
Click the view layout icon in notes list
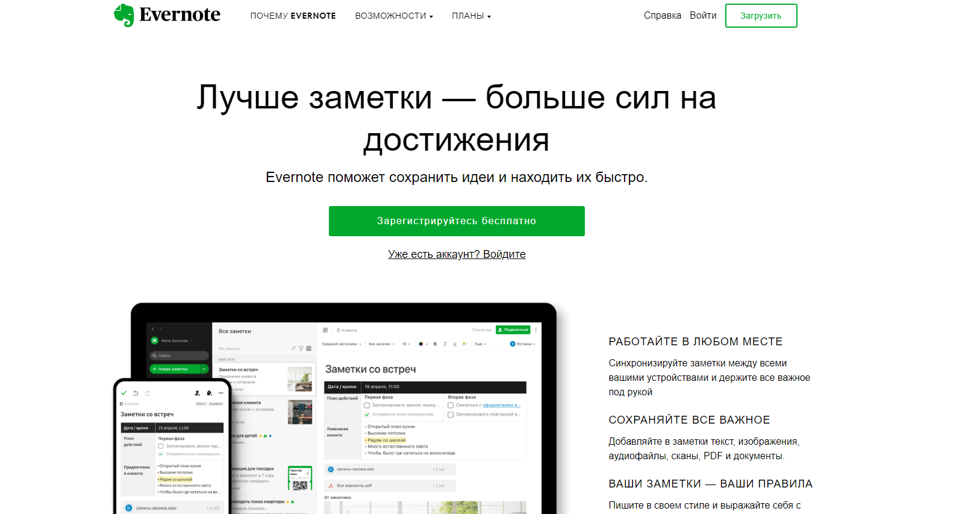click(308, 348)
